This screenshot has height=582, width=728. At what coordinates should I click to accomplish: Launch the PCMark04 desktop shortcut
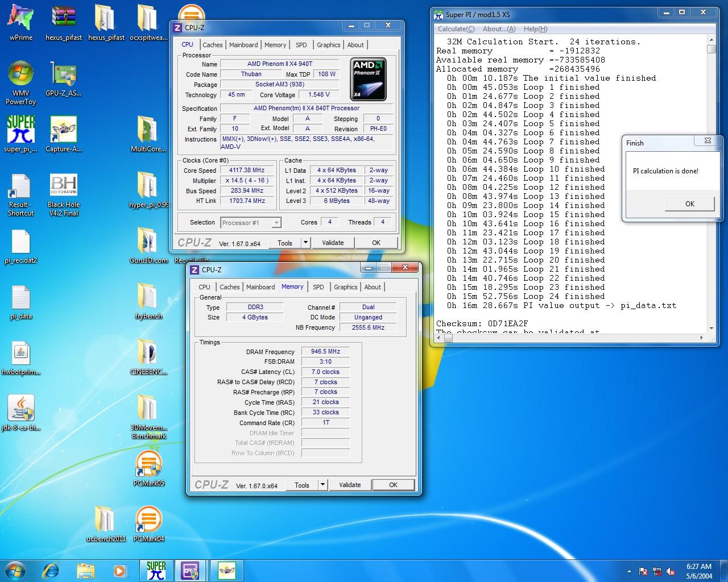point(148,524)
